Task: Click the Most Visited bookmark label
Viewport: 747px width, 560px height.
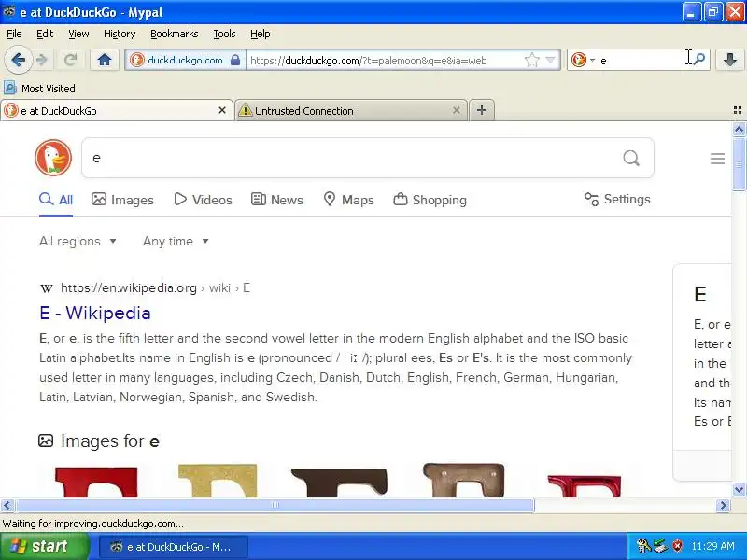Action: click(x=49, y=89)
